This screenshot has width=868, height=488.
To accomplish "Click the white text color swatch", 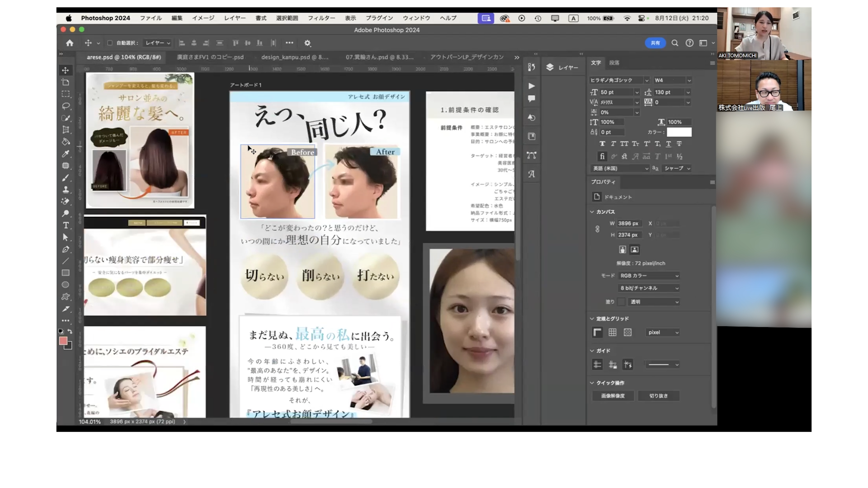I will point(679,132).
